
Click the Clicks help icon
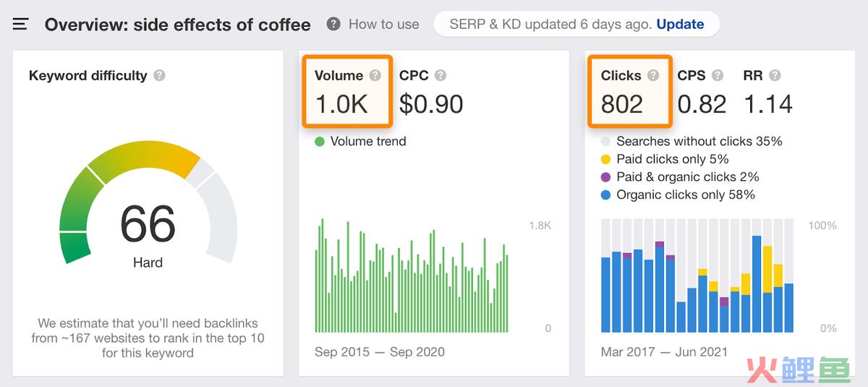(x=653, y=75)
